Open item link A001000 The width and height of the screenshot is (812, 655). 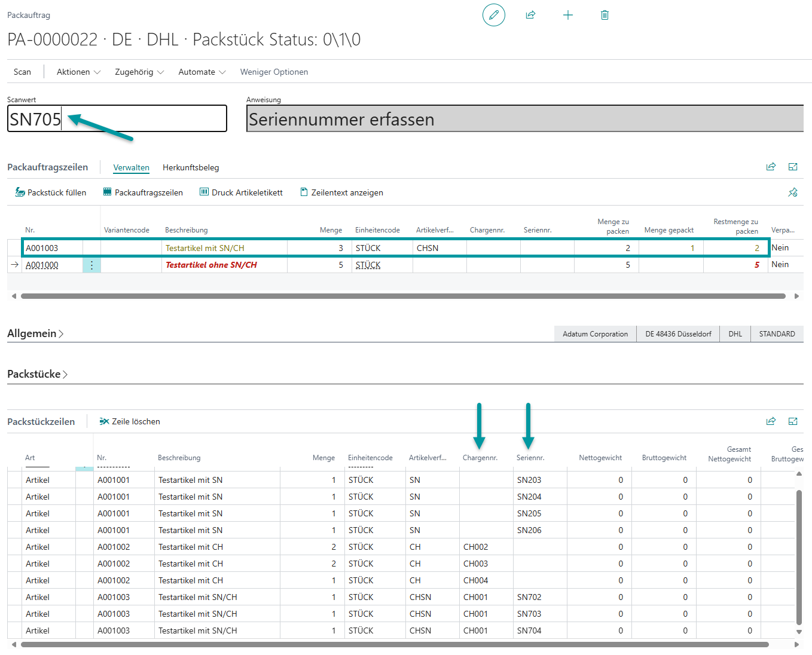(42, 265)
